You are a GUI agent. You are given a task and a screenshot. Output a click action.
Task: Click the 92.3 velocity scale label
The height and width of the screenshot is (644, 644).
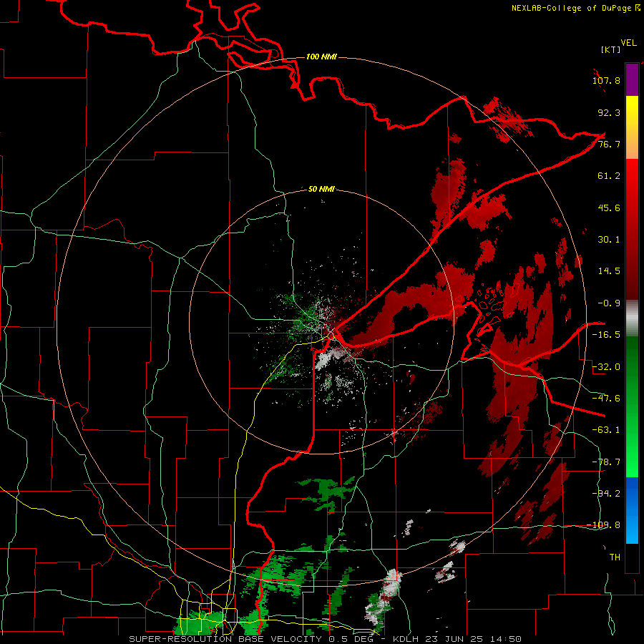tap(609, 112)
